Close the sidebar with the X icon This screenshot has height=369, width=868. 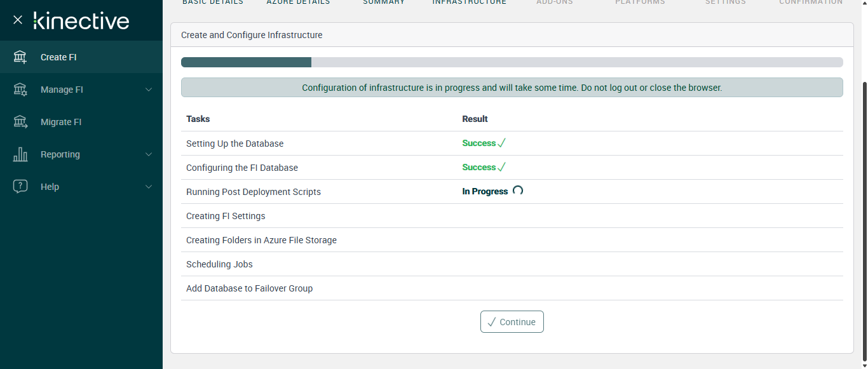[x=18, y=20]
